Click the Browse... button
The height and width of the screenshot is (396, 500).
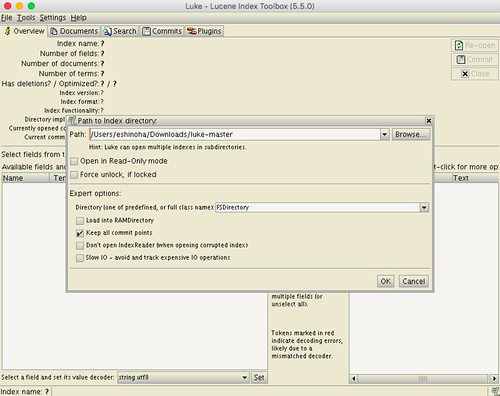point(411,134)
